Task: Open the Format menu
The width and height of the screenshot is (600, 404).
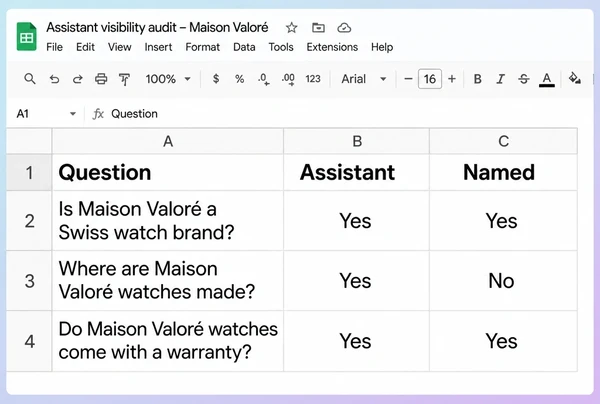Action: coord(202,47)
